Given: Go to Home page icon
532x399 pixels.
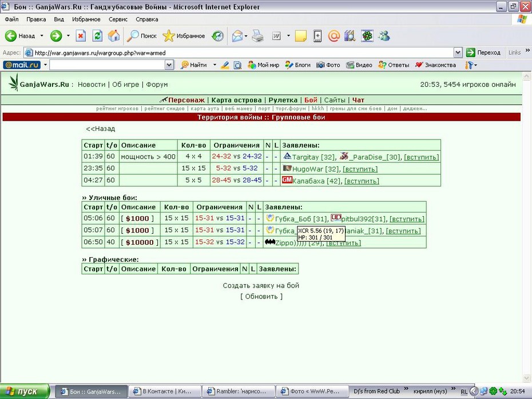Looking at the screenshot, I should 114,35.
